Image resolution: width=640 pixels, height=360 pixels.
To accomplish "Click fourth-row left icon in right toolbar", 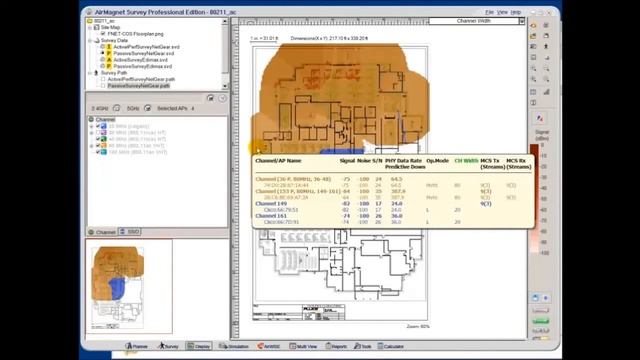I will tap(533, 58).
